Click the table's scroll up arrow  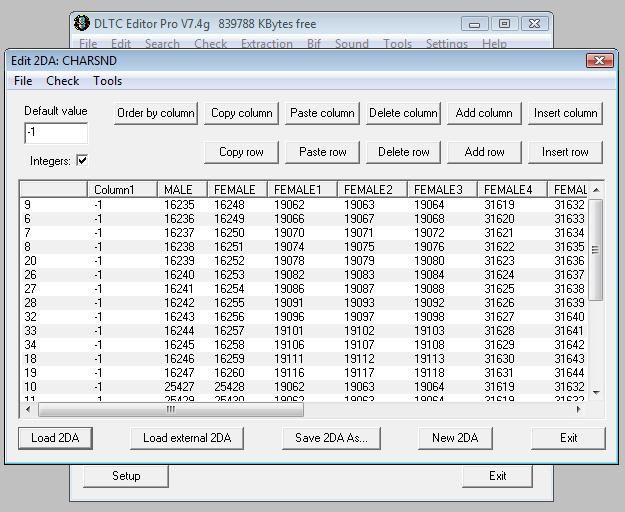[x=596, y=190]
